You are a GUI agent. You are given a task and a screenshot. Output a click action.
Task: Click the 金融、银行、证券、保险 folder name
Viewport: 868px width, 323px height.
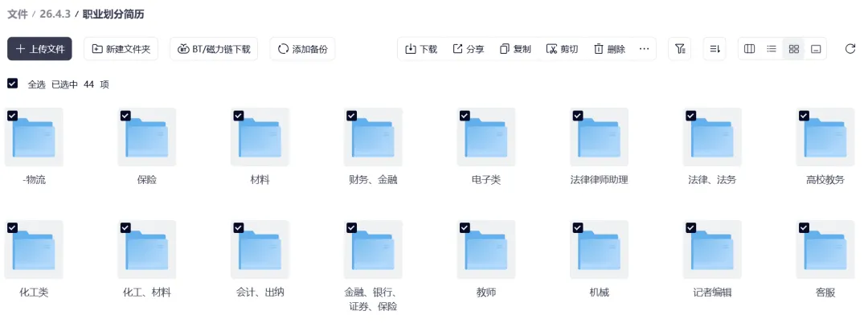point(373,299)
